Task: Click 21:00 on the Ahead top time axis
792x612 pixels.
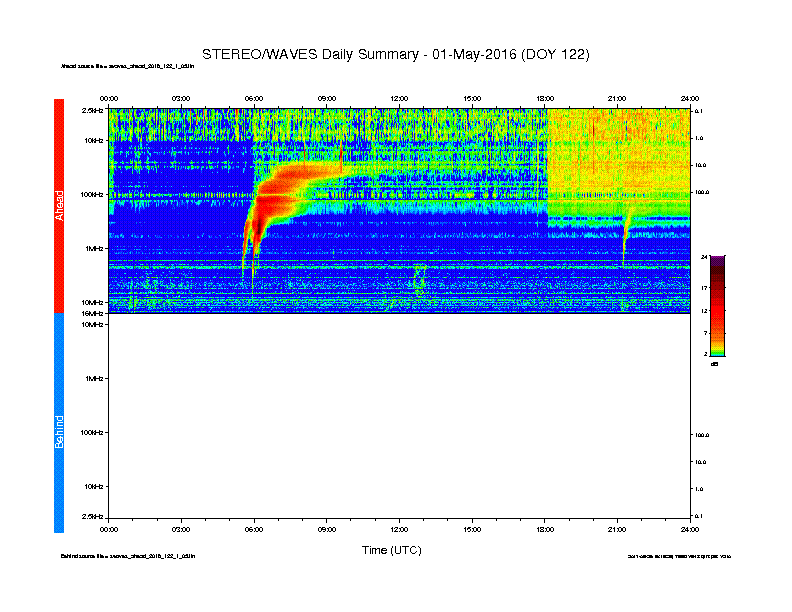Action: (x=617, y=98)
